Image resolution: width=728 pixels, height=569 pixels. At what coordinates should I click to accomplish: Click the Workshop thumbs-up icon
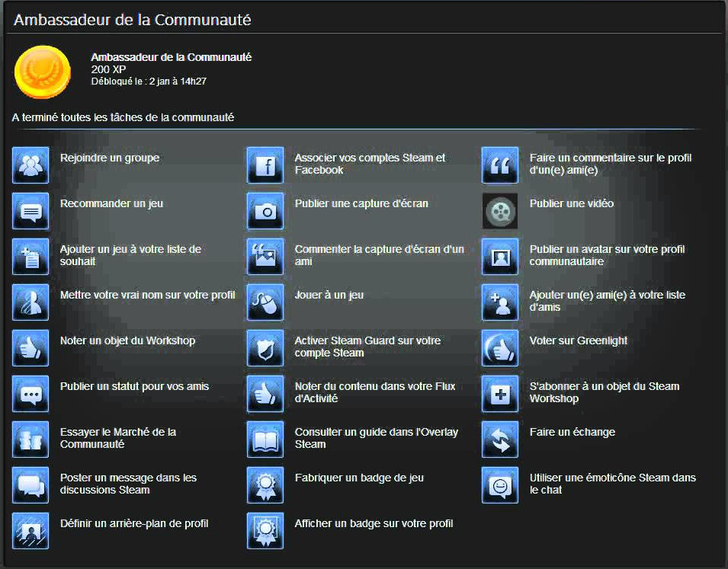pos(30,348)
